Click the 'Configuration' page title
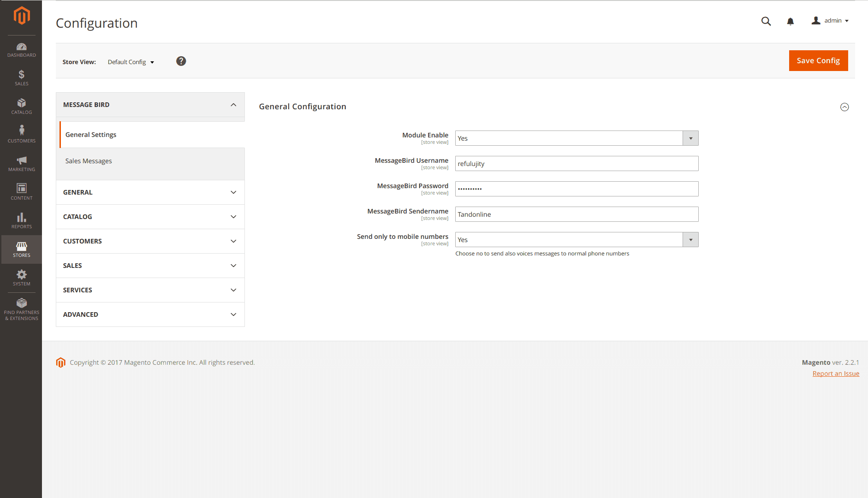Screen dimensions: 868x498 pos(97,23)
